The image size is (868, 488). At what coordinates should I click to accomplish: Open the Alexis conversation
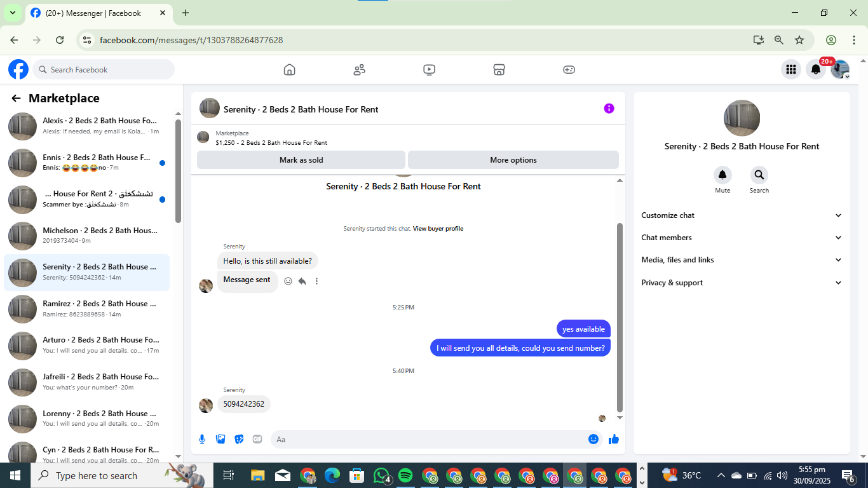pos(87,126)
